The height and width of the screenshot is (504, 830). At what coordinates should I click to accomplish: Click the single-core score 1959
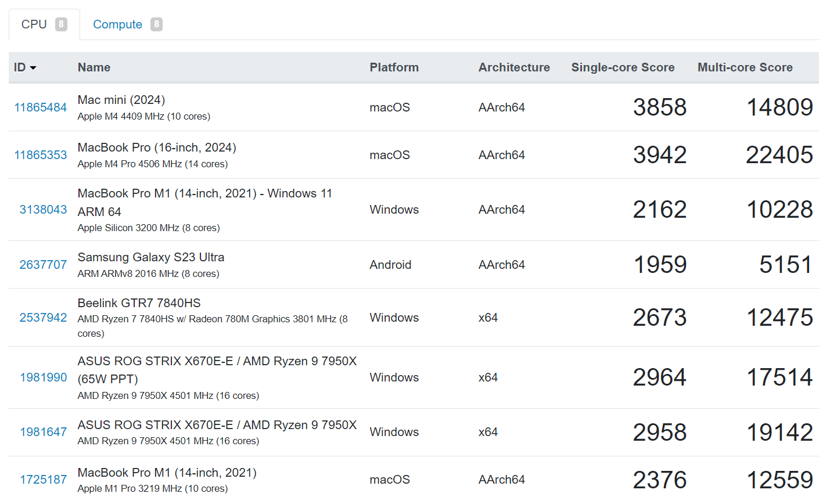click(660, 265)
